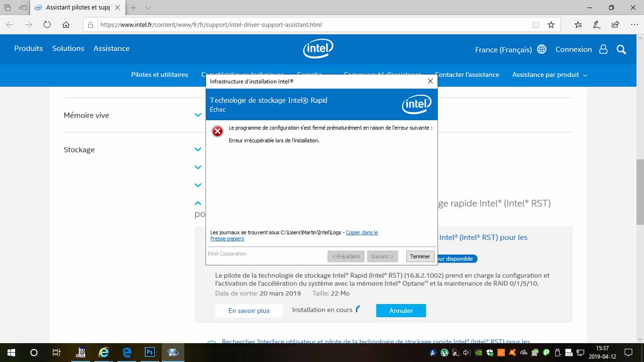
Task: Open Microsoft Edge from the taskbar
Action: coord(126,352)
